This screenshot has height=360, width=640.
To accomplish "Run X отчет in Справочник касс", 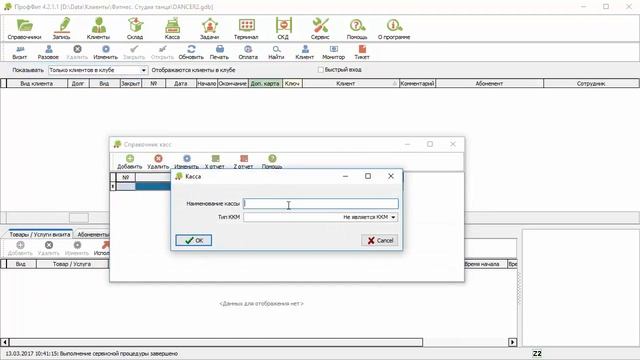I will tap(215, 162).
